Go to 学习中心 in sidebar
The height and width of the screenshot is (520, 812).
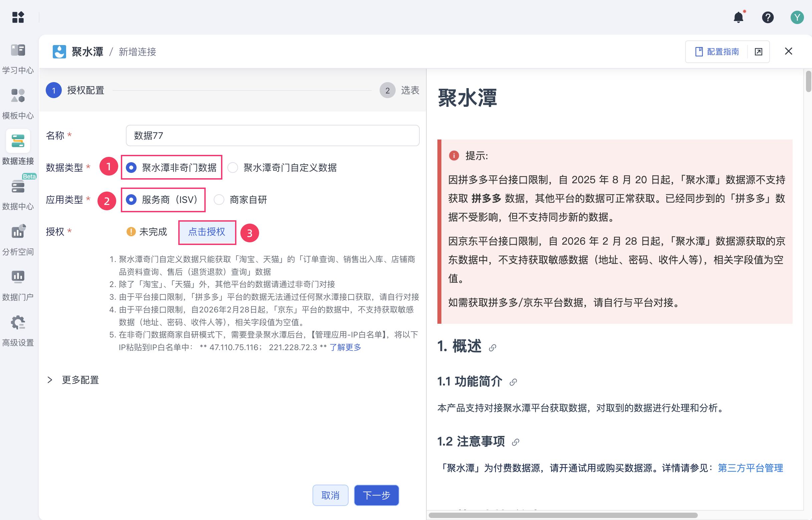click(18, 59)
